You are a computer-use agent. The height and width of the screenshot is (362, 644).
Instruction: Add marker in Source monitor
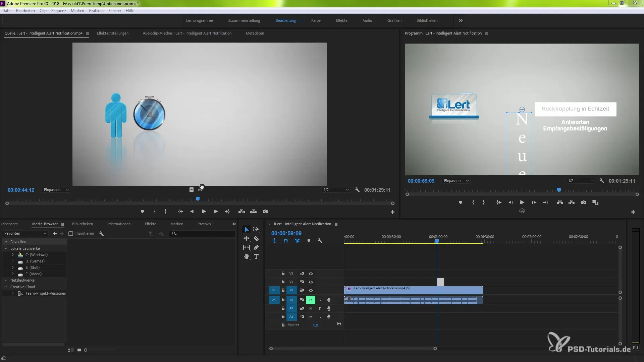click(x=142, y=212)
